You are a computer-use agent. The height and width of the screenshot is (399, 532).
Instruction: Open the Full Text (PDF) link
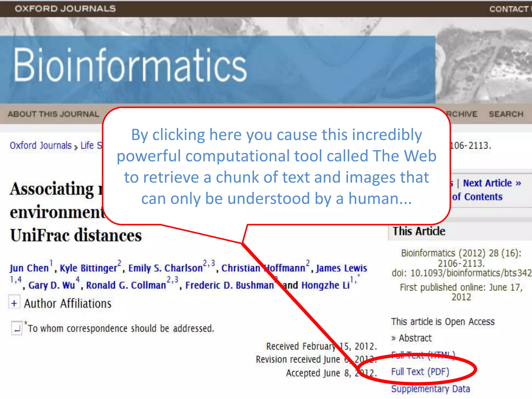tap(420, 372)
